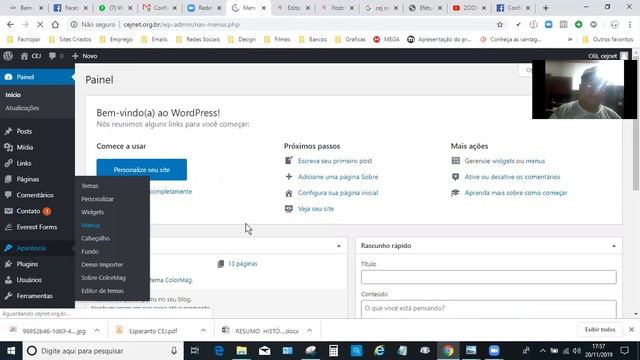Screen dimensions: 640x360
Task: Select Widgets in Aparência flyout
Action: pyautogui.click(x=93, y=212)
